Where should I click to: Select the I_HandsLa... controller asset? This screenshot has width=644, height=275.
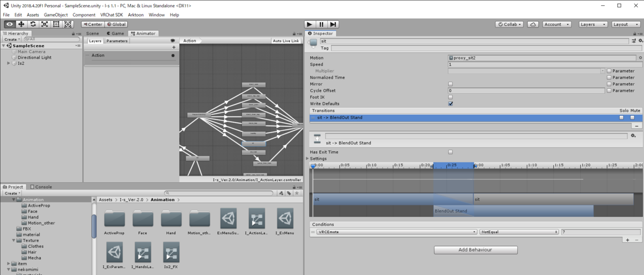point(143,255)
